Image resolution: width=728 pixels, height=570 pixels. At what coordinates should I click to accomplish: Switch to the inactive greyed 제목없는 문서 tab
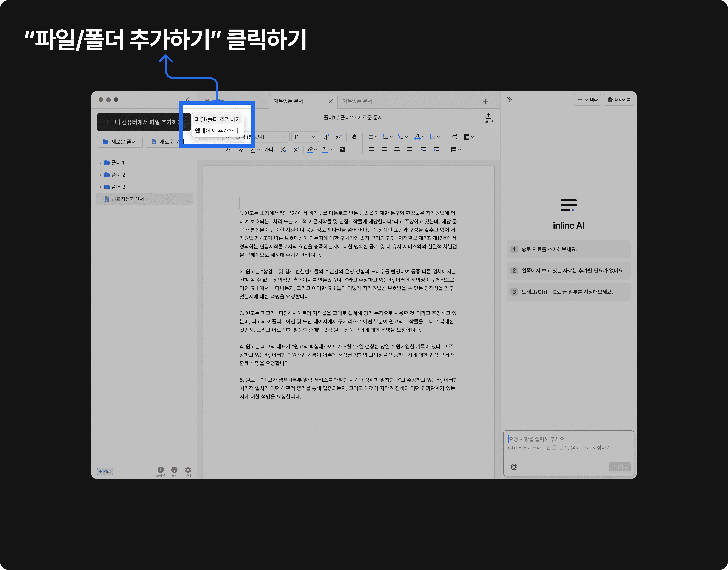357,101
